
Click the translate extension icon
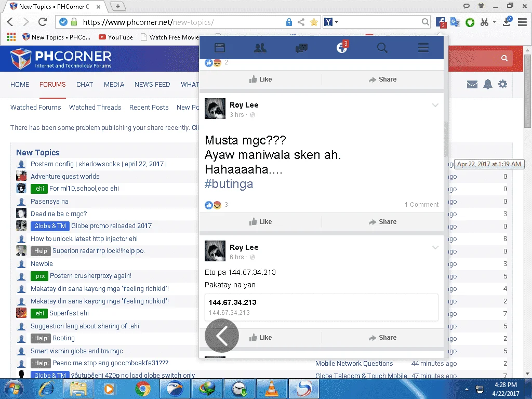pyautogui.click(x=455, y=22)
